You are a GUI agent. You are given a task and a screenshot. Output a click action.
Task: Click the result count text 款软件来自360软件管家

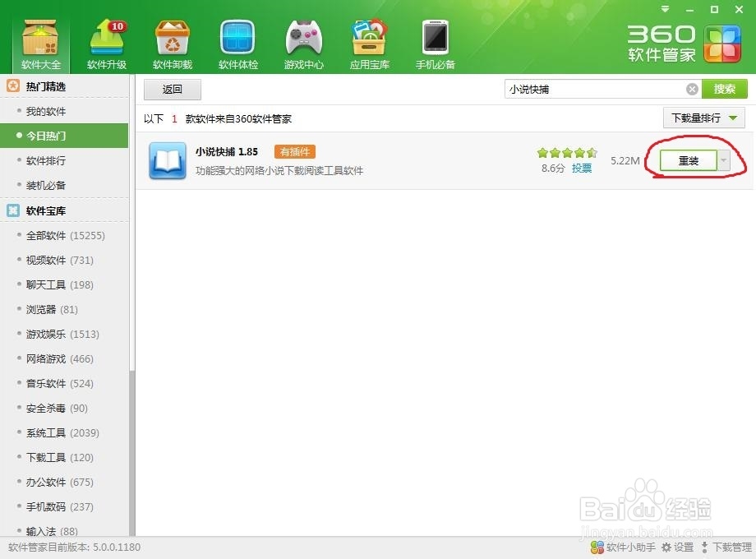[238, 118]
